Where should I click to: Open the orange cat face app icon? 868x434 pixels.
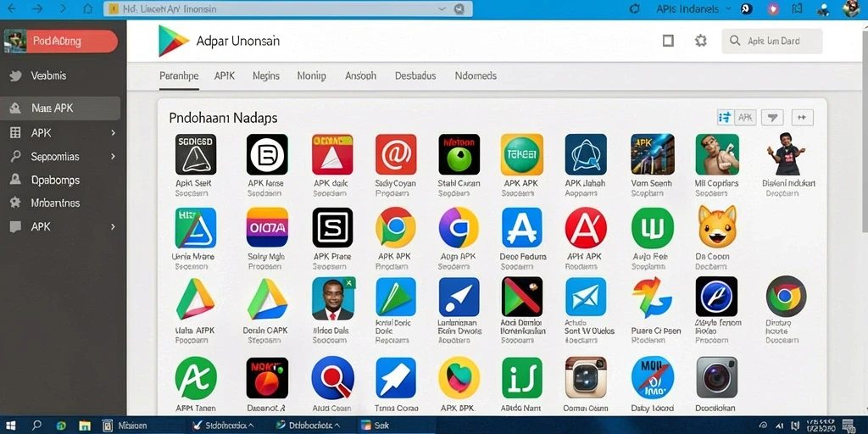coord(717,226)
